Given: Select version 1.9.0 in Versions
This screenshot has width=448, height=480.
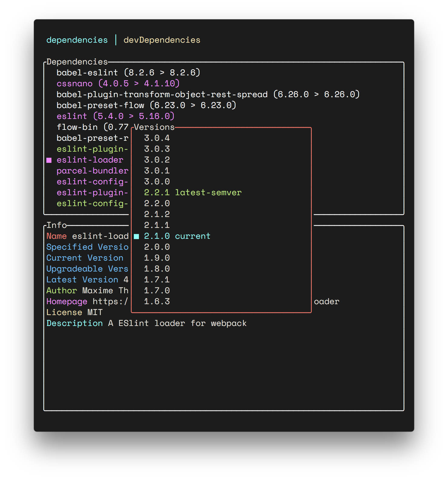Looking at the screenshot, I should point(157,258).
